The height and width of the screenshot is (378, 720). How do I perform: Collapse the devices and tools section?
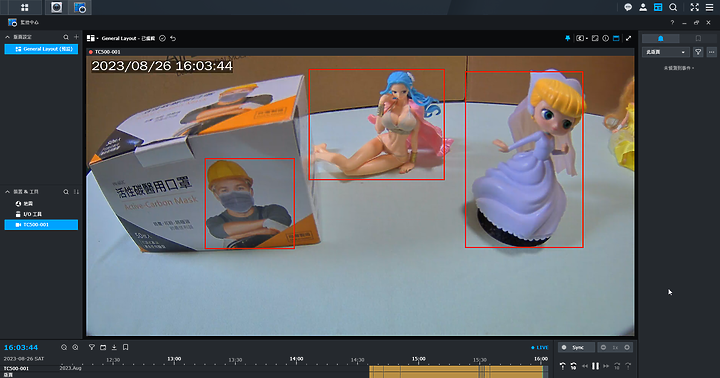click(7, 192)
